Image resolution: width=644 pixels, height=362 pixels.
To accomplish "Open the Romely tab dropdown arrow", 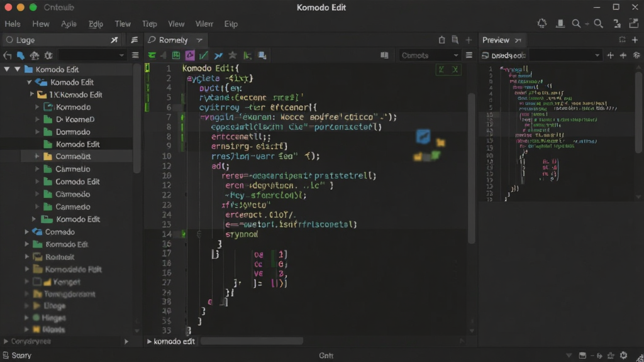I will click(199, 40).
